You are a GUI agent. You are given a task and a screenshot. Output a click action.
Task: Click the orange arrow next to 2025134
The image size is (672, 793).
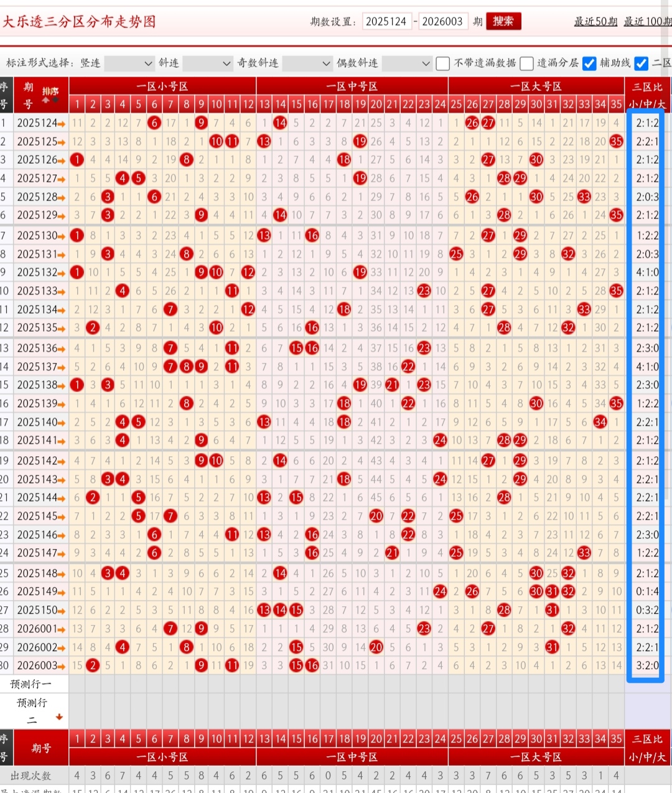pos(62,310)
